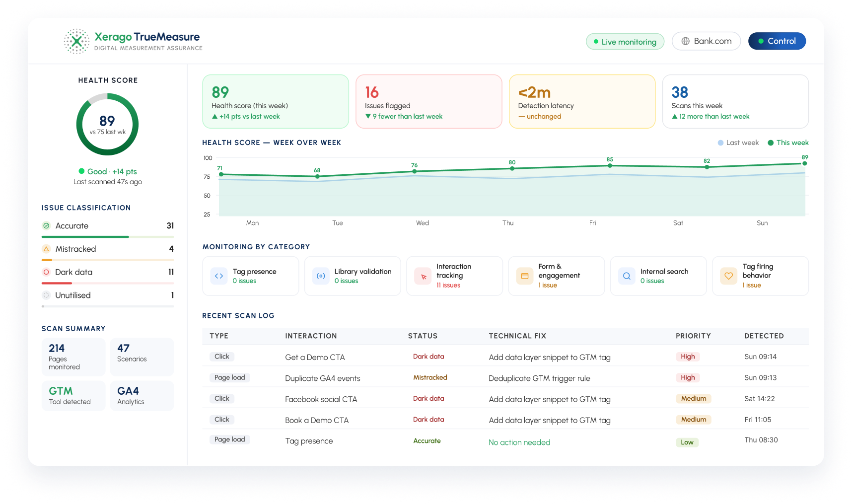
Task: Click the Interaction tracking cursor icon
Action: pyautogui.click(x=423, y=276)
